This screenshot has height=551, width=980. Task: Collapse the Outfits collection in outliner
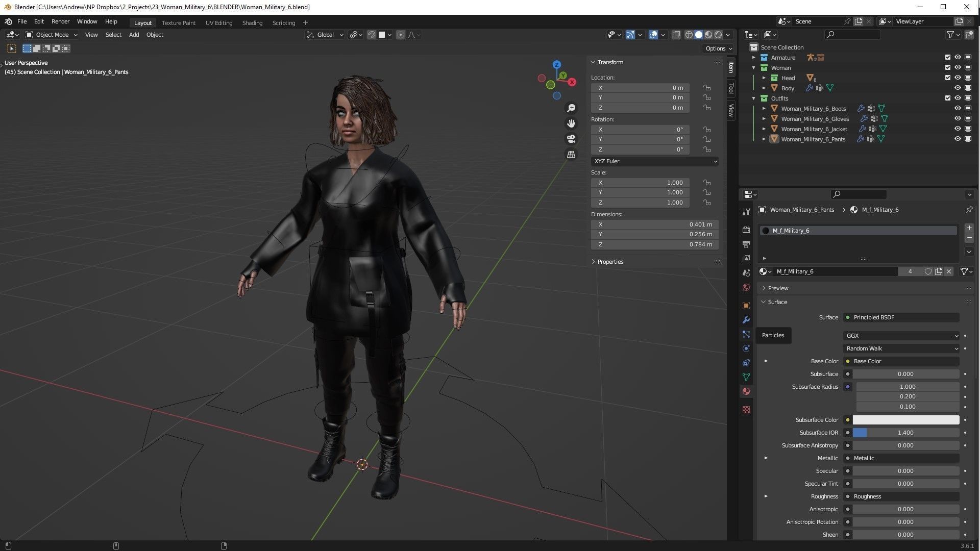click(754, 98)
